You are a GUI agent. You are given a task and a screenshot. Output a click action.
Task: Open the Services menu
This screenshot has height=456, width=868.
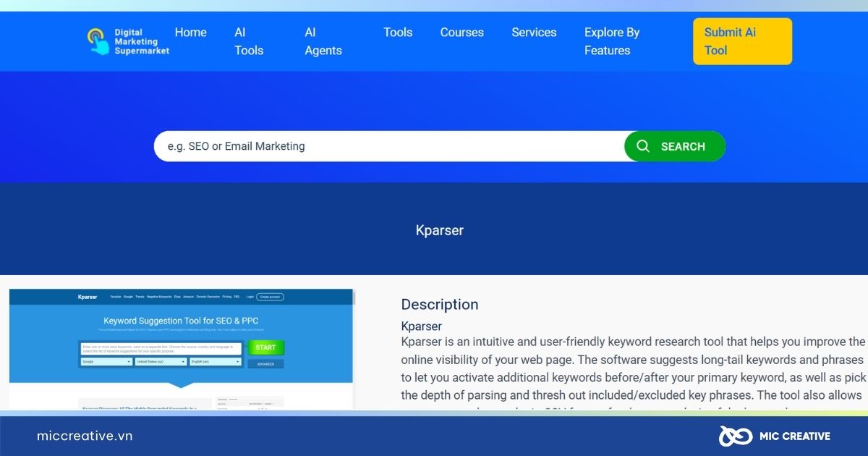click(534, 32)
